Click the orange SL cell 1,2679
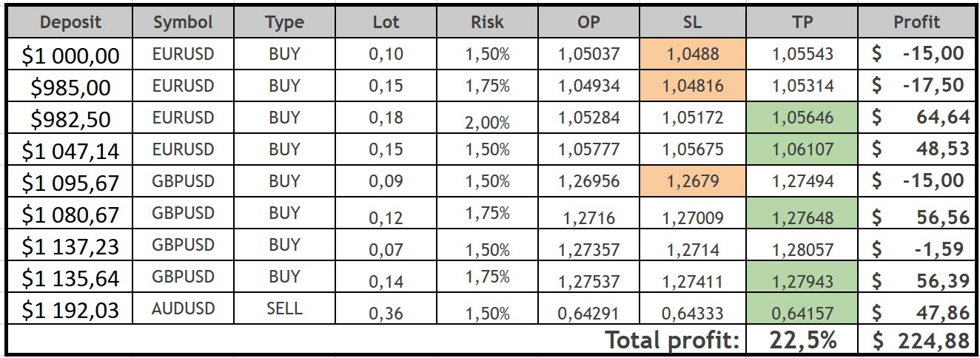The height and width of the screenshot is (358, 980). tap(692, 181)
